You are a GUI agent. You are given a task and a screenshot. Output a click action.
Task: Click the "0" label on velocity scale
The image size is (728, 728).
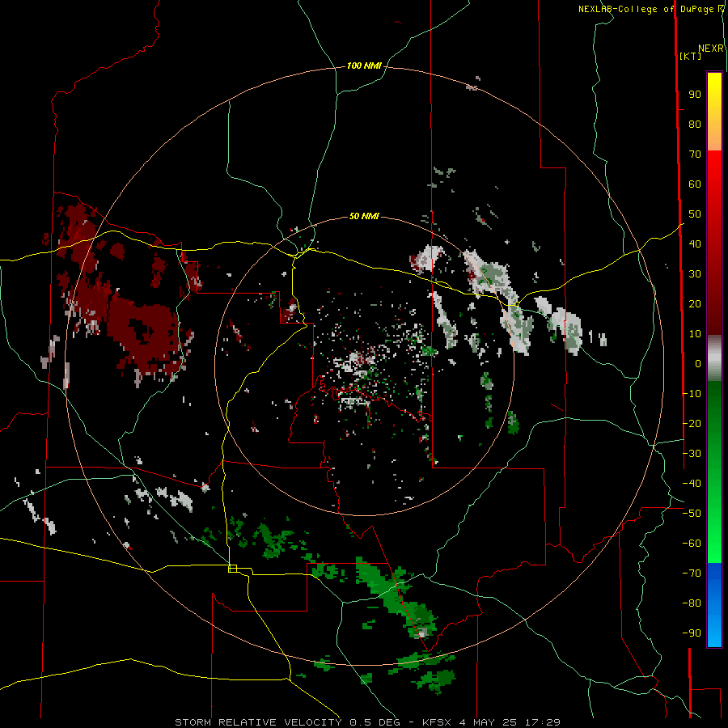tap(698, 364)
